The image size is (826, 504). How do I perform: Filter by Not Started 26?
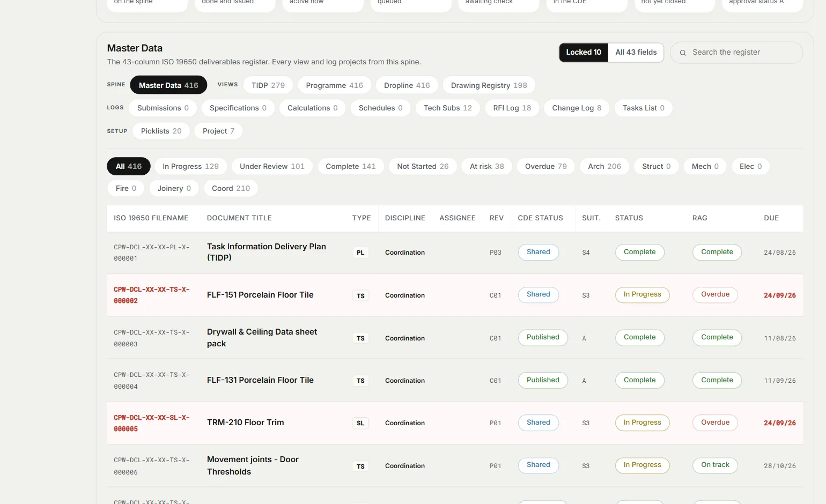pos(423,166)
